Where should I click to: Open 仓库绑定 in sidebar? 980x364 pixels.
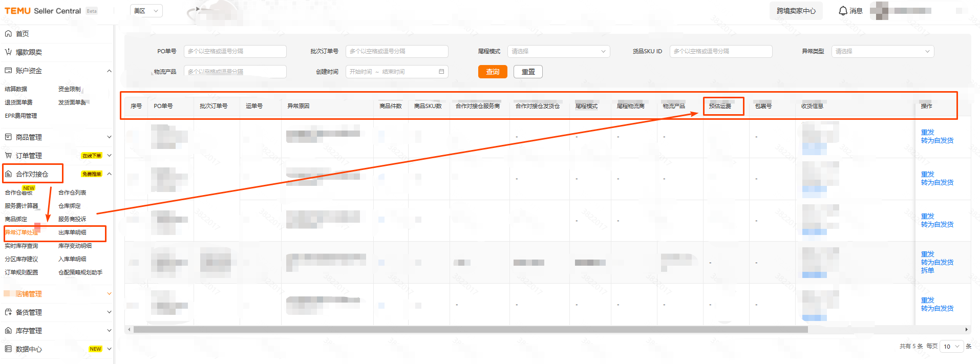[x=69, y=206]
